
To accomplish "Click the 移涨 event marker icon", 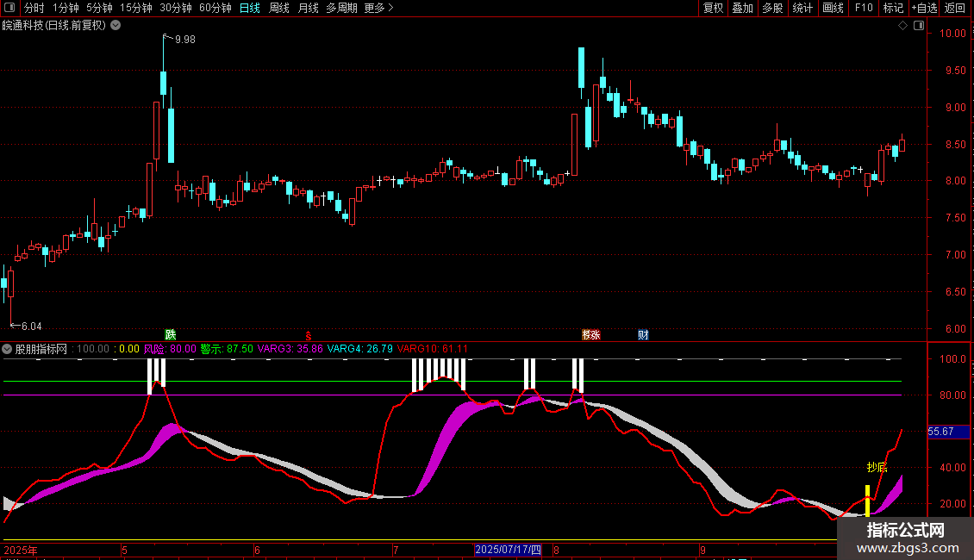I will point(590,334).
